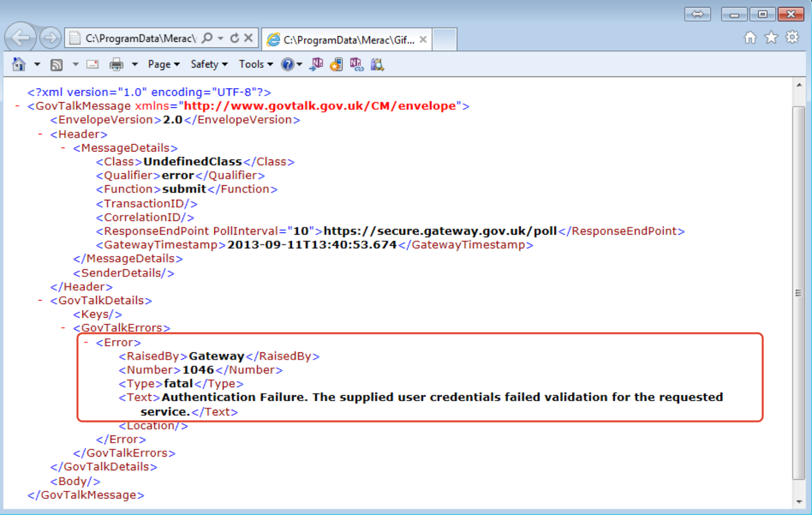Image resolution: width=812 pixels, height=515 pixels.
Task: Go back to the previous page
Action: 21,38
